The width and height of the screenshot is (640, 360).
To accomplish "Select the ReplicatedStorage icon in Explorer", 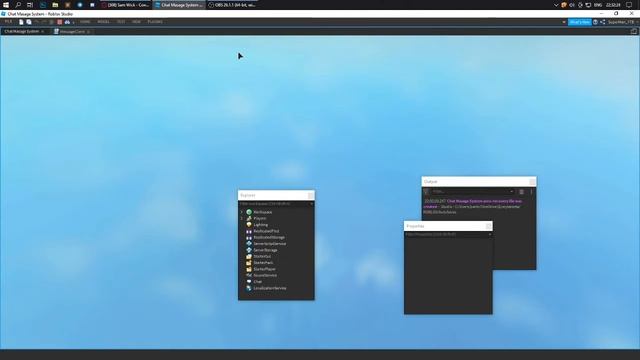I will coord(249,238).
